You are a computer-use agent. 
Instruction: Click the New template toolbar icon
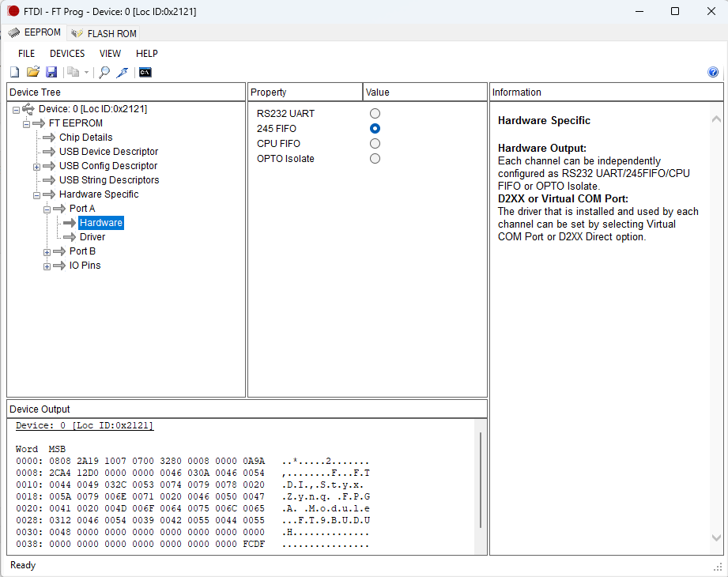coord(14,72)
